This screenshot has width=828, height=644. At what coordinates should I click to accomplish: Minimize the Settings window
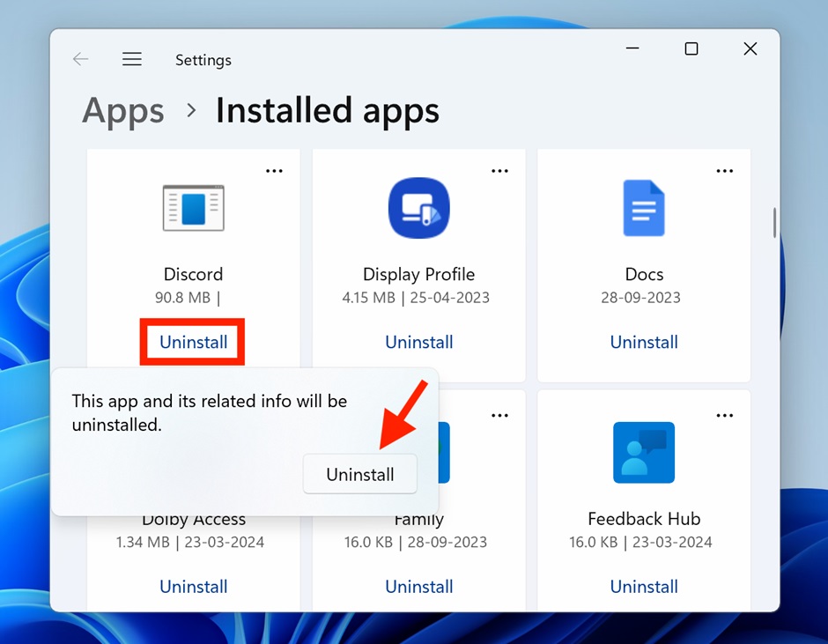point(632,48)
